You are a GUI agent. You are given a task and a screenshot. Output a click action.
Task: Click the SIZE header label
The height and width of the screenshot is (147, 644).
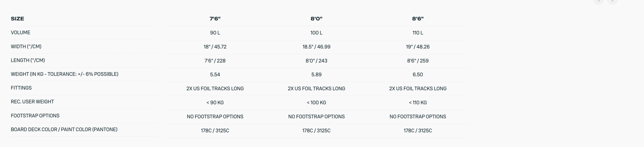[x=17, y=19]
